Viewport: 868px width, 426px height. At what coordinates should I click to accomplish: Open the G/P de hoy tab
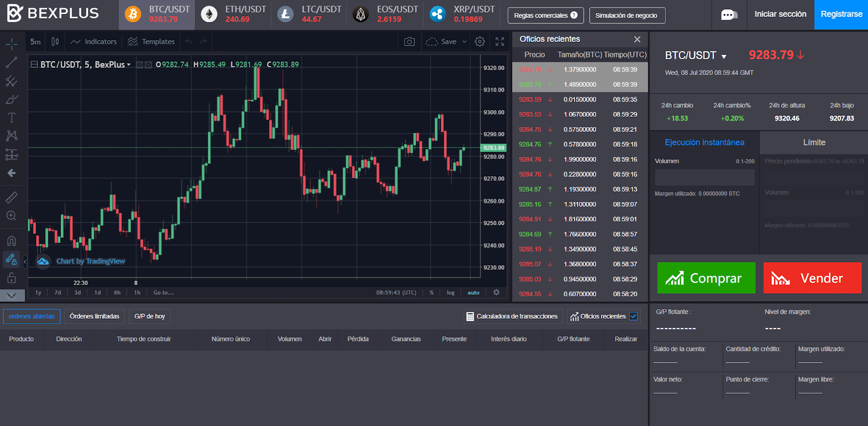[x=150, y=316]
